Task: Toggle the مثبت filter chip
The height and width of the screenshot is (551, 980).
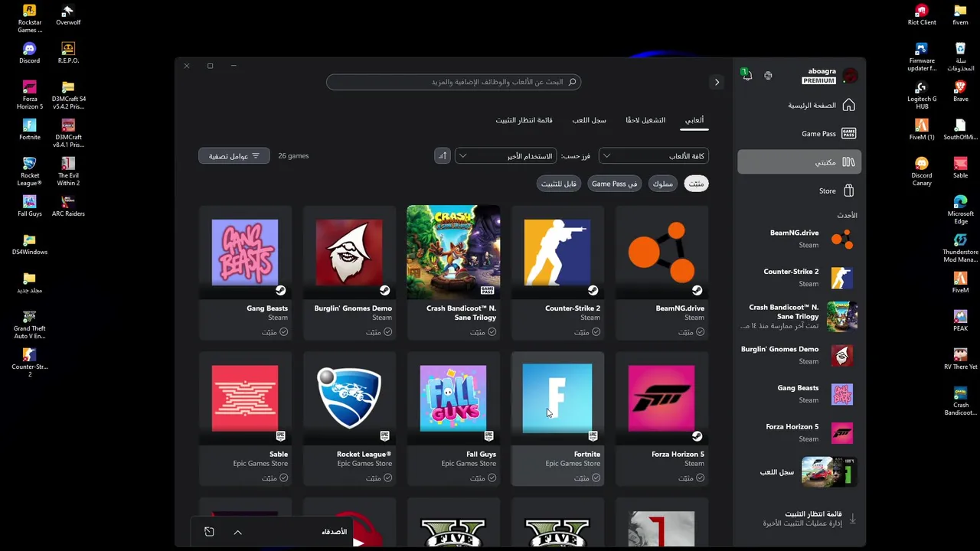Action: point(696,184)
